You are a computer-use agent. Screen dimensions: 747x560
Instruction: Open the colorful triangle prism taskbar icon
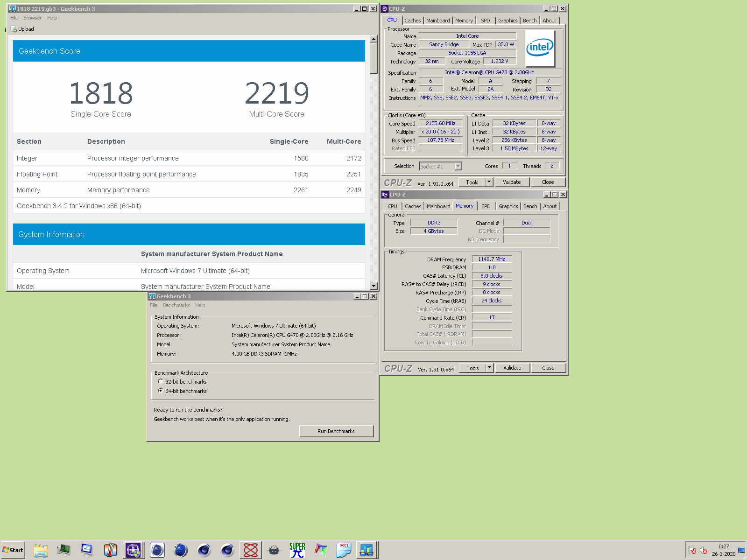pyautogui.click(x=320, y=550)
